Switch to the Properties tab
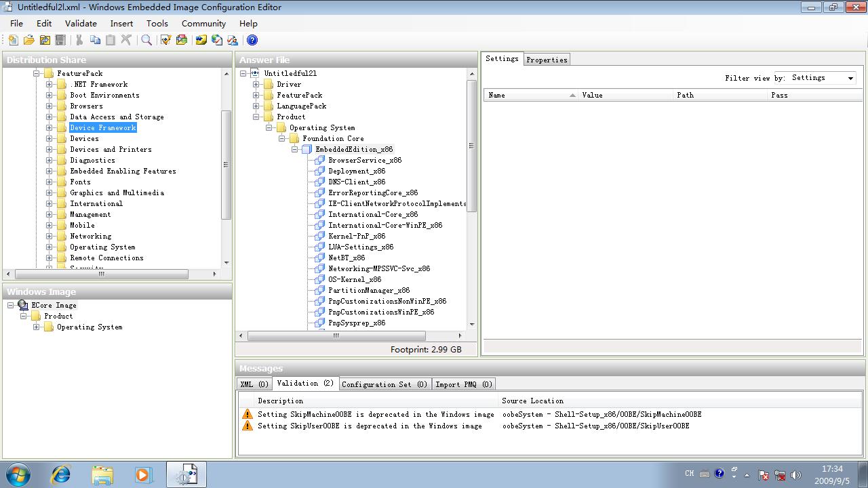The height and width of the screenshot is (488, 868). [x=547, y=60]
